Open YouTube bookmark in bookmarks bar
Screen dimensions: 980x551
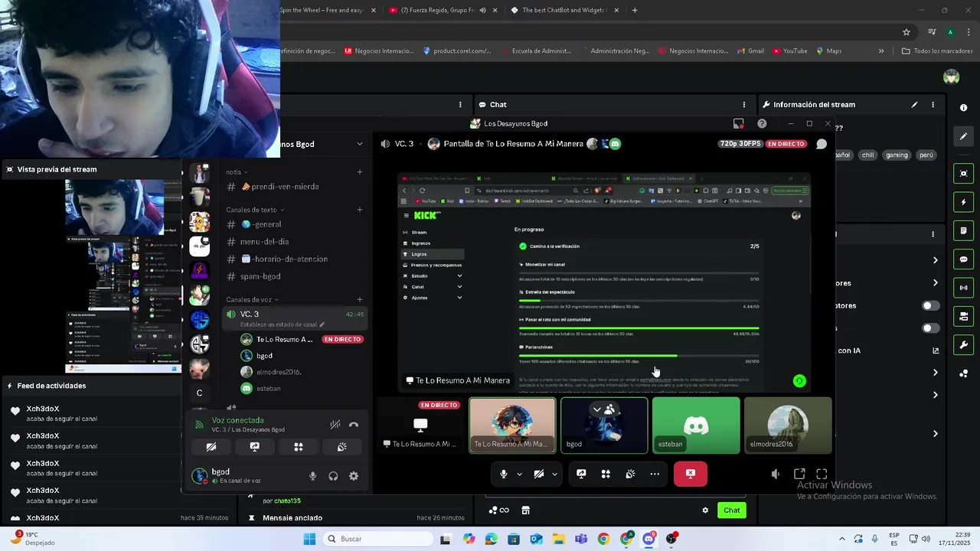click(790, 51)
